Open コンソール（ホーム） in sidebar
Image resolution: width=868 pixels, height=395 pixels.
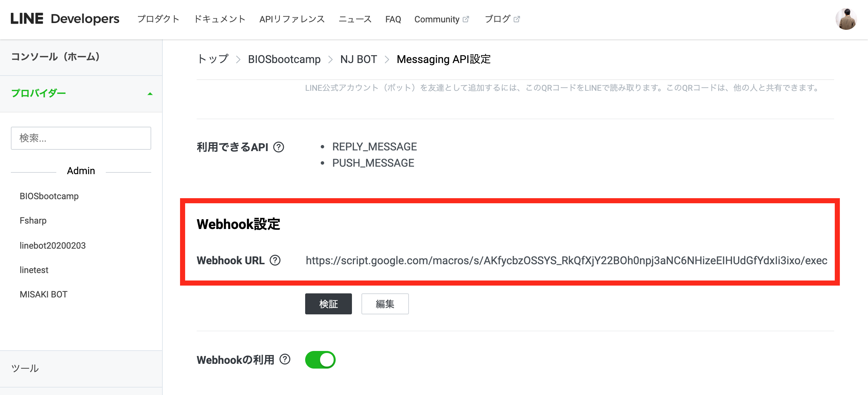point(81,57)
